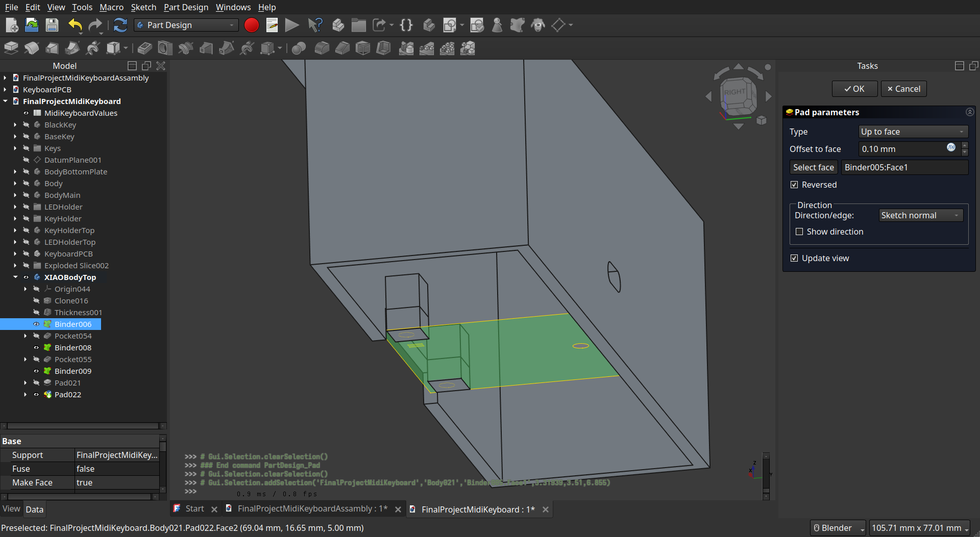Undo the last action

click(x=75, y=25)
